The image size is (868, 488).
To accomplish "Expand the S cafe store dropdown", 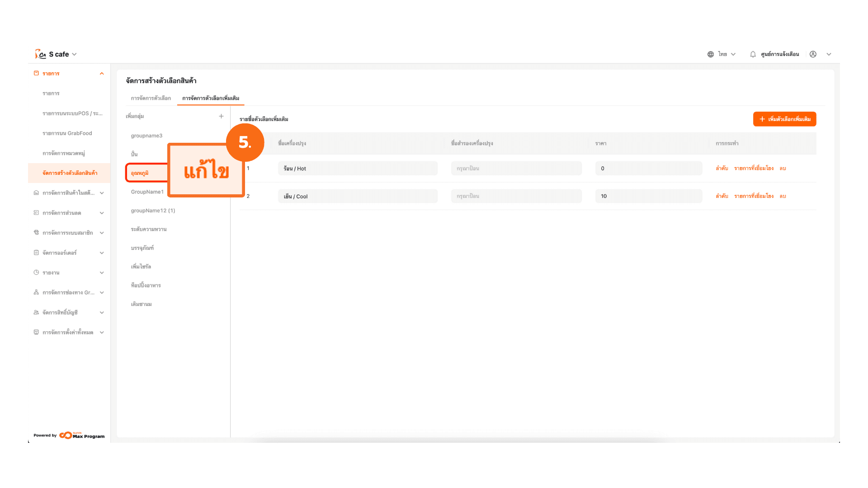I will pyautogui.click(x=75, y=54).
